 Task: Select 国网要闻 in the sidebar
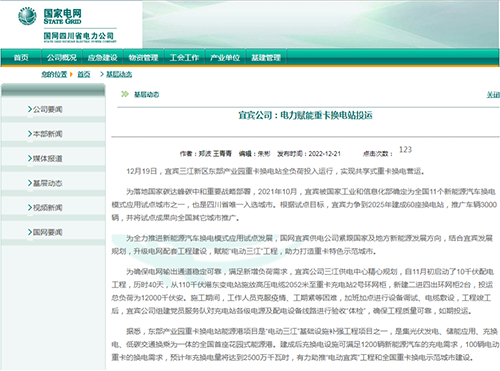coord(47,232)
